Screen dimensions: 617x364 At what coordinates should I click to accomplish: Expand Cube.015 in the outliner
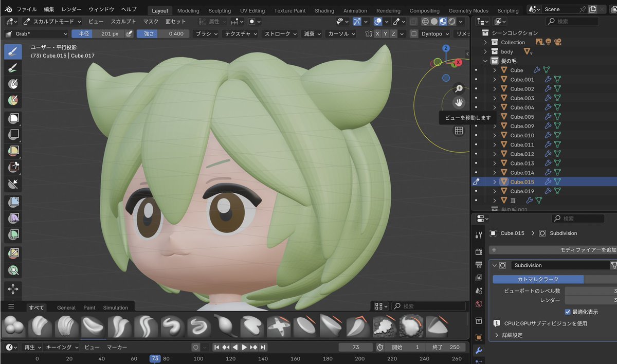pos(495,181)
